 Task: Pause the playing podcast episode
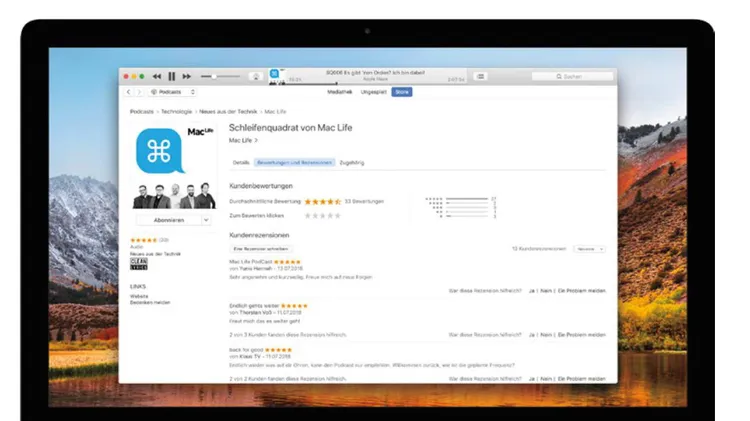click(172, 76)
